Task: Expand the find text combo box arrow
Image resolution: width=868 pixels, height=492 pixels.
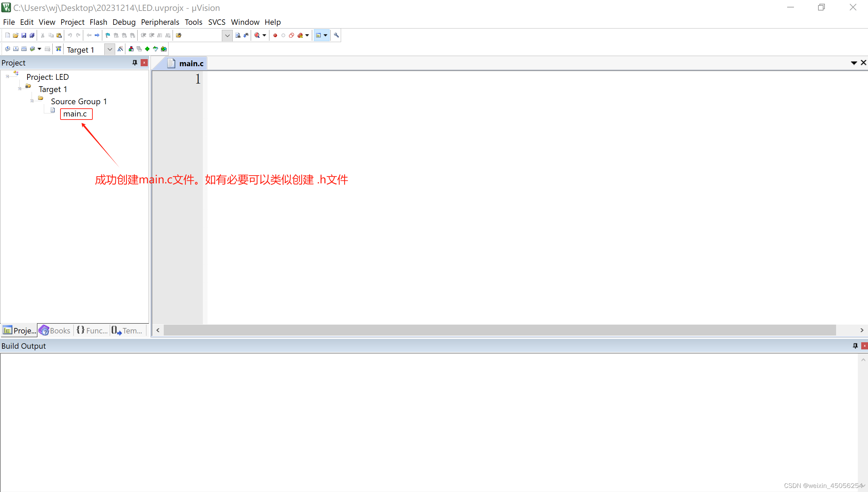Action: pyautogui.click(x=227, y=35)
